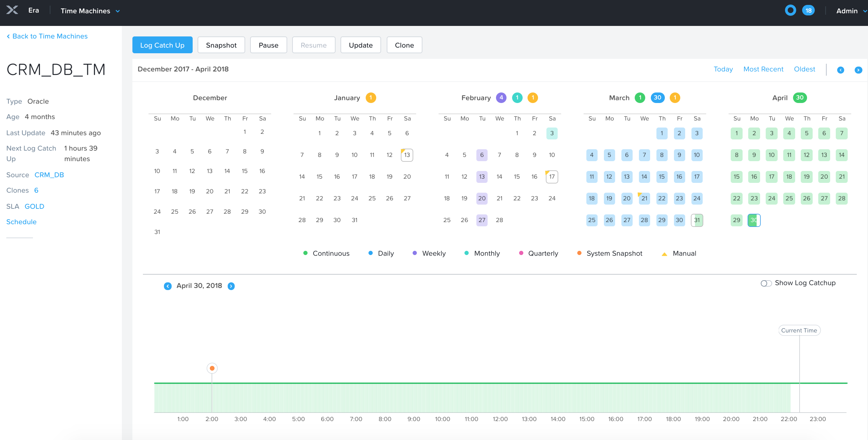Jump to Most Recent snapshots

[x=763, y=69]
